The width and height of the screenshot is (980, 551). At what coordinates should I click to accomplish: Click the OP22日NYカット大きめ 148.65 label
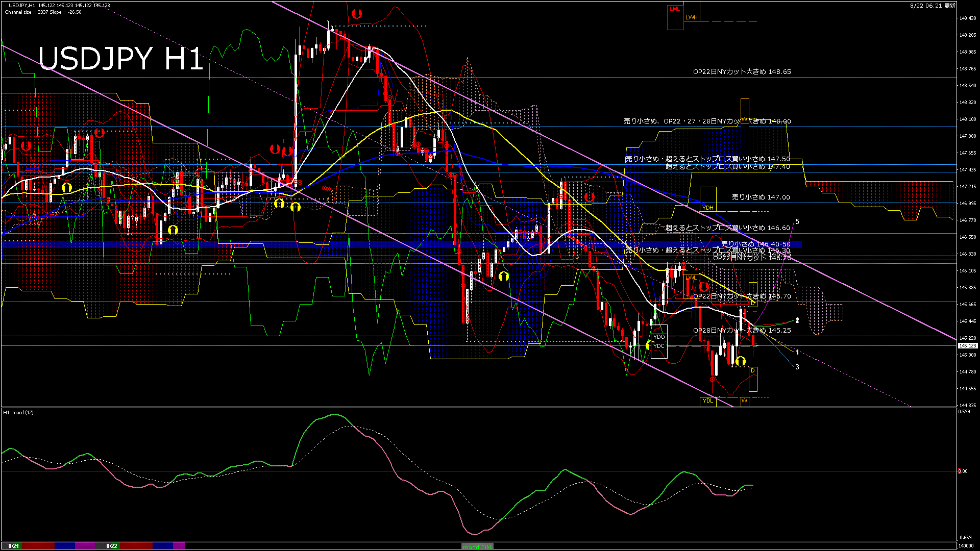tap(742, 72)
